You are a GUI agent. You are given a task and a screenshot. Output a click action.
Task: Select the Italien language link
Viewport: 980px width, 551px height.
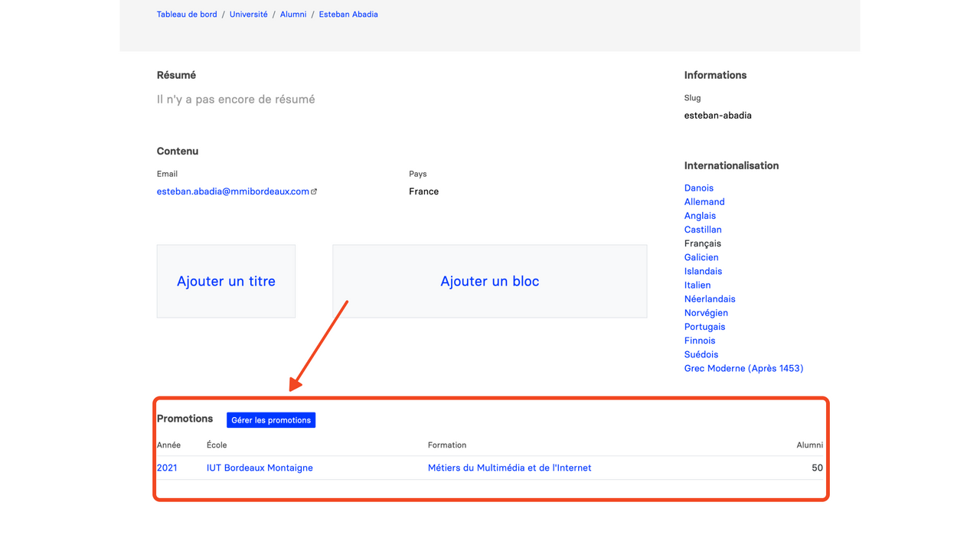point(697,285)
